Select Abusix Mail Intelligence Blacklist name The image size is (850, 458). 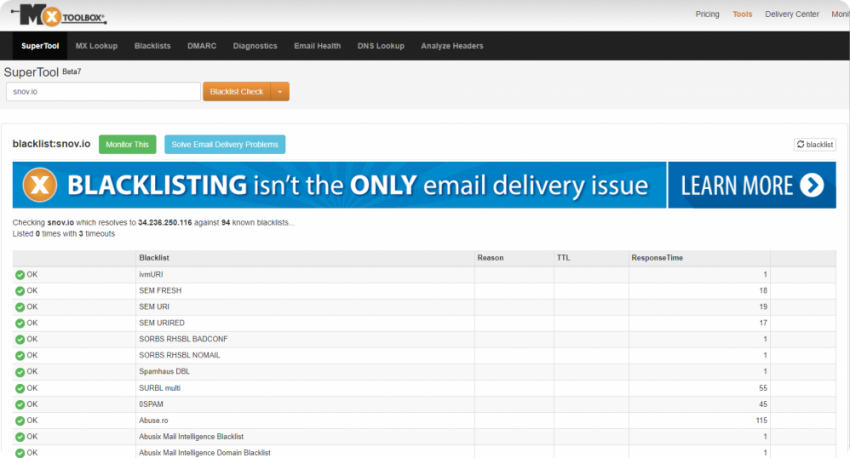[x=191, y=437]
